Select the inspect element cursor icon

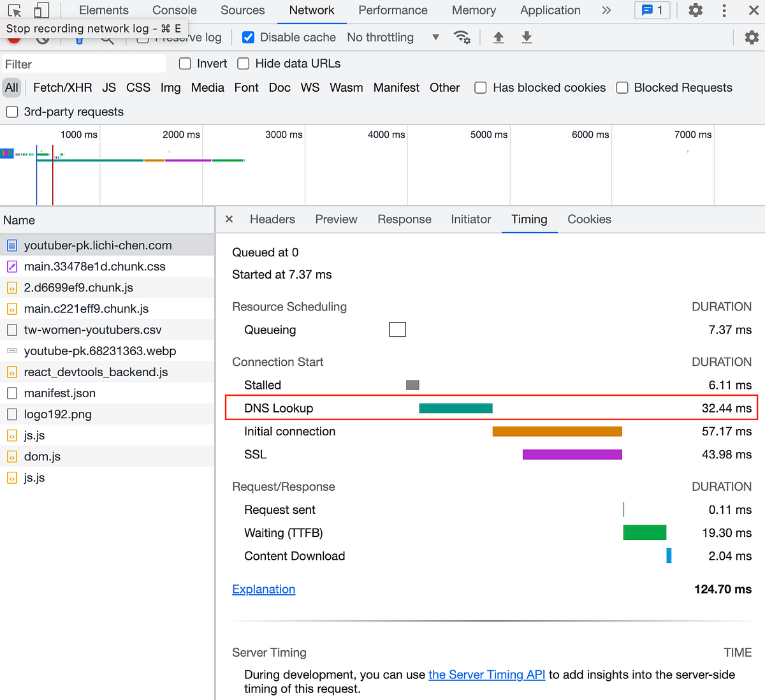15,10
